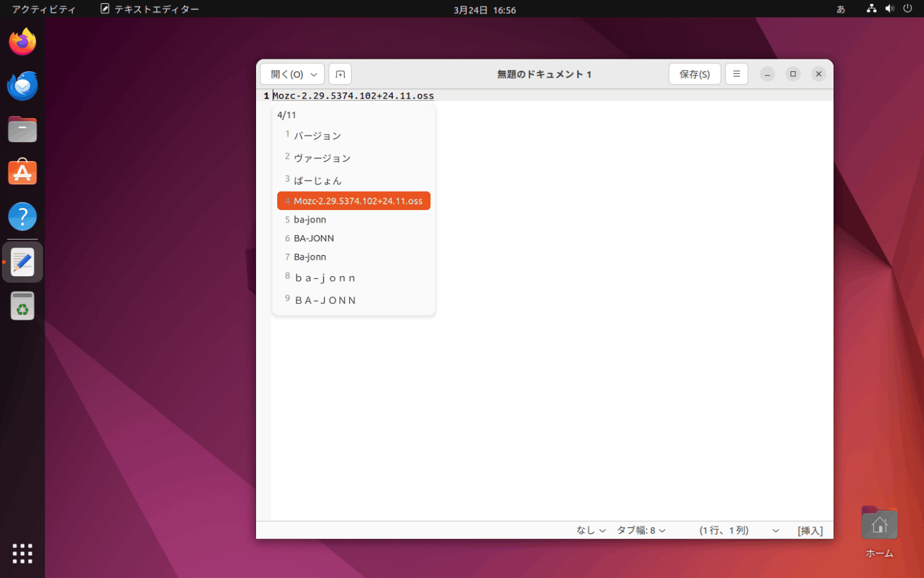
Task: Create a new document tab icon
Action: coord(340,74)
